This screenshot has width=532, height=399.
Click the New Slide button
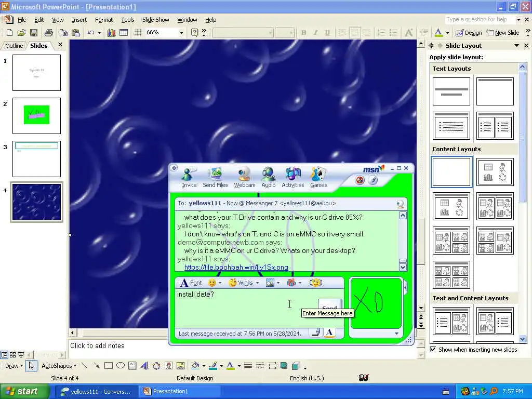(x=503, y=33)
